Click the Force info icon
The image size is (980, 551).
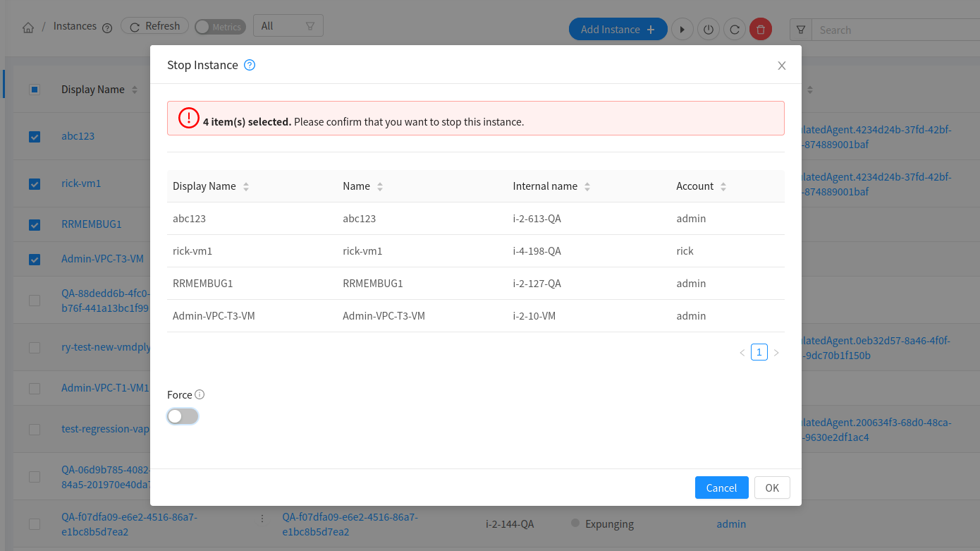point(200,394)
